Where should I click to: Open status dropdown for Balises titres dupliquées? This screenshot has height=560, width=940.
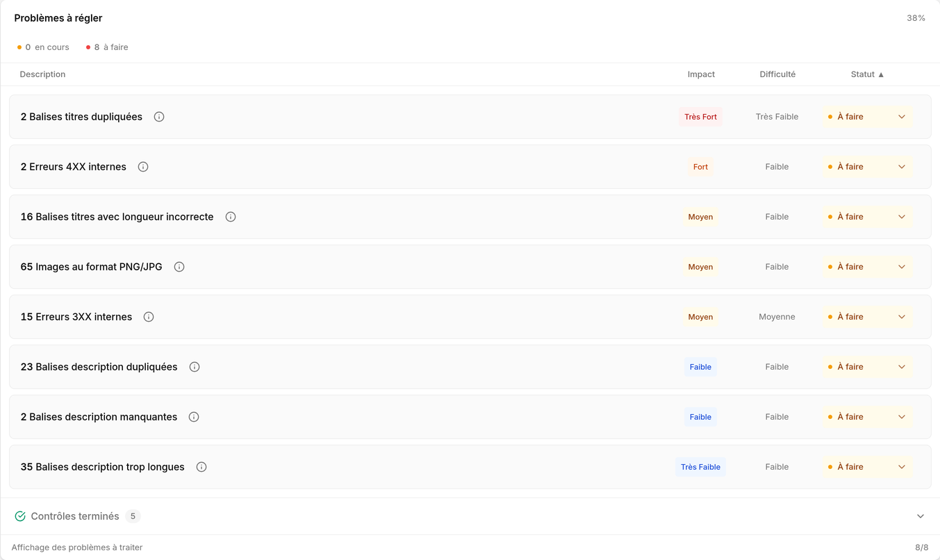coord(868,117)
